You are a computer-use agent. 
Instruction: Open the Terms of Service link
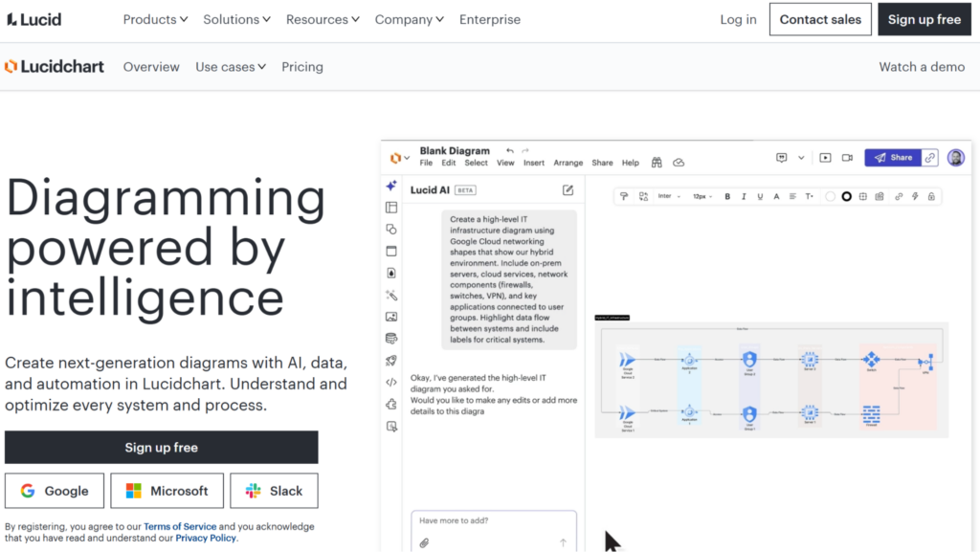tap(180, 526)
